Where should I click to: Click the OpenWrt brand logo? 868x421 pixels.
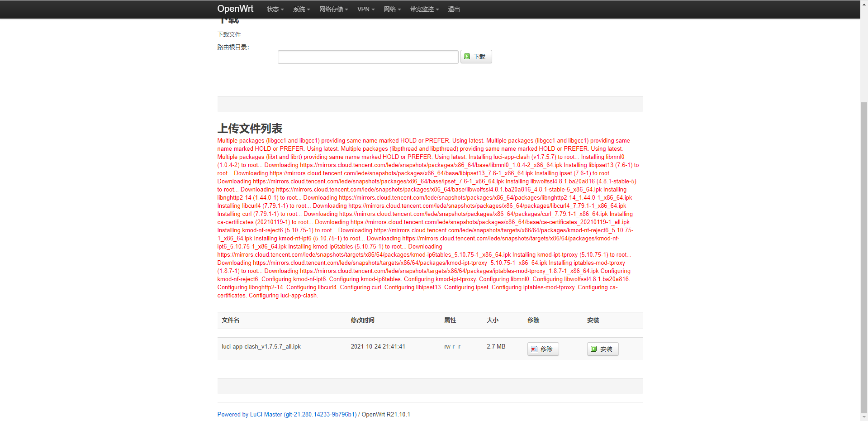pyautogui.click(x=235, y=9)
